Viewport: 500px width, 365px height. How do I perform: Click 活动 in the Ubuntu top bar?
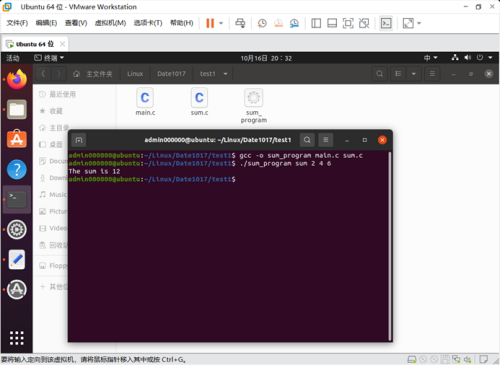(x=13, y=58)
